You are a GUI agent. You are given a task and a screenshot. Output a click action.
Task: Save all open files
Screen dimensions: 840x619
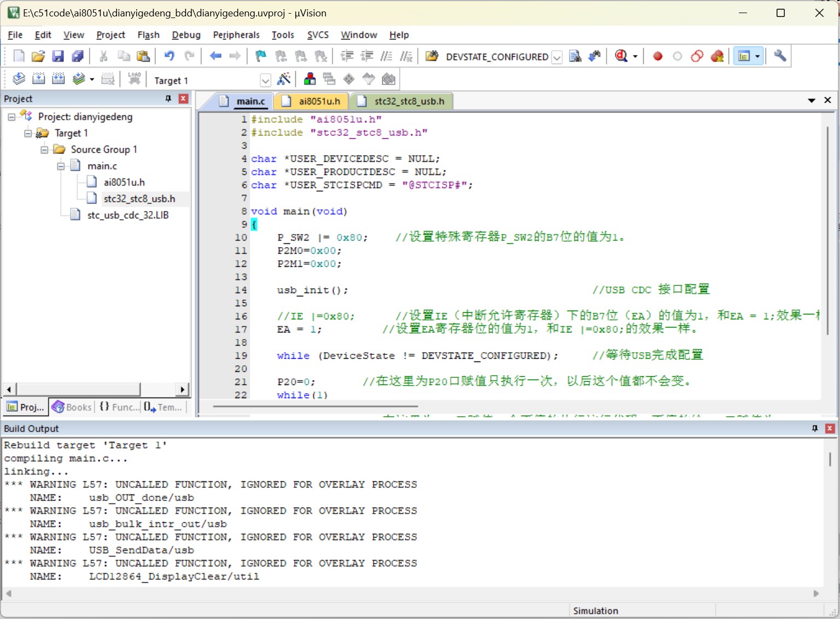coord(78,56)
